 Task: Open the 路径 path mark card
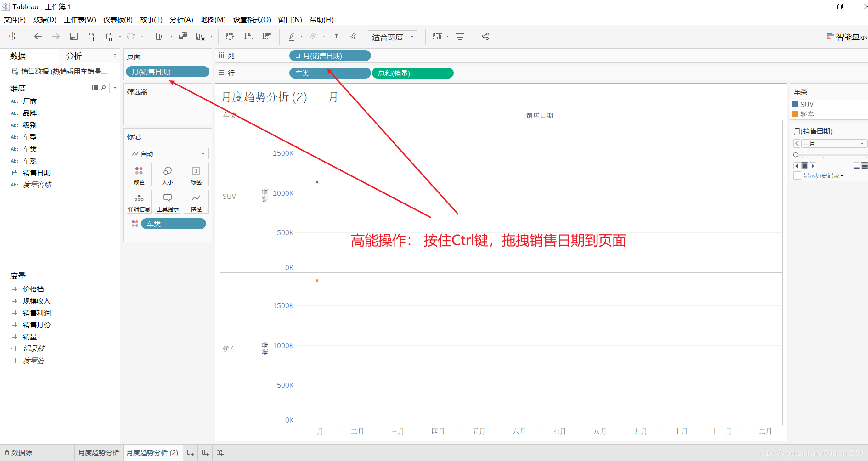click(196, 202)
